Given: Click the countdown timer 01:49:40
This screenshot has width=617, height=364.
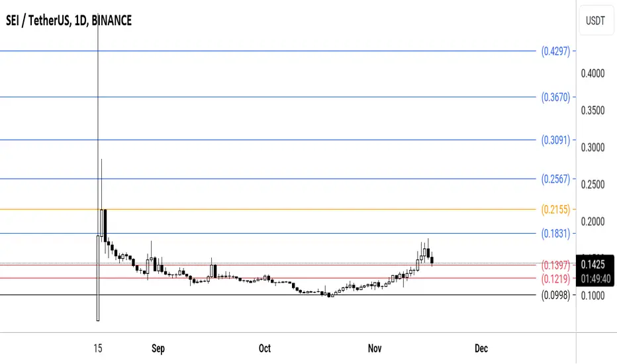Looking at the screenshot, I should (x=595, y=279).
